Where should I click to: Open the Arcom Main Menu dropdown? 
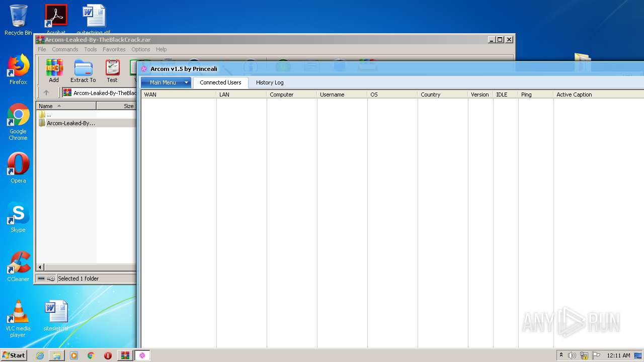coord(166,82)
